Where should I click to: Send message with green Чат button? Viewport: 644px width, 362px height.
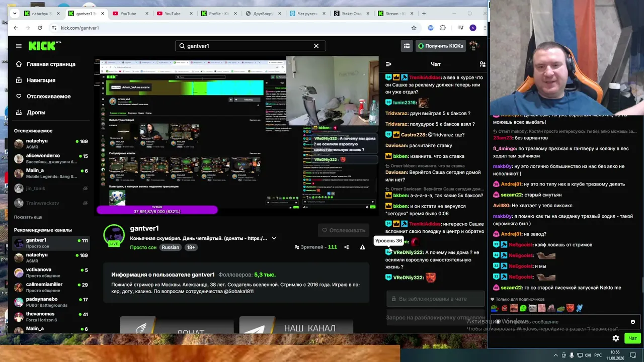pyautogui.click(x=632, y=338)
